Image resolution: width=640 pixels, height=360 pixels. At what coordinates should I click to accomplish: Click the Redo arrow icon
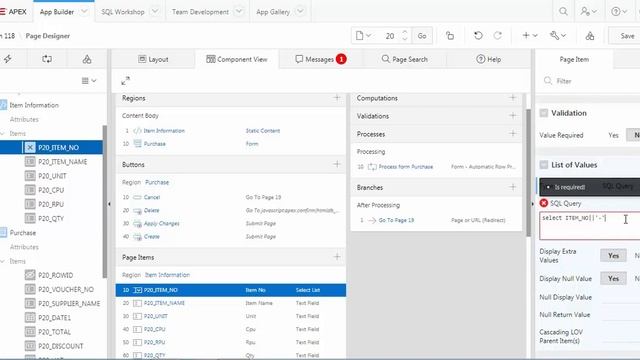coord(498,36)
